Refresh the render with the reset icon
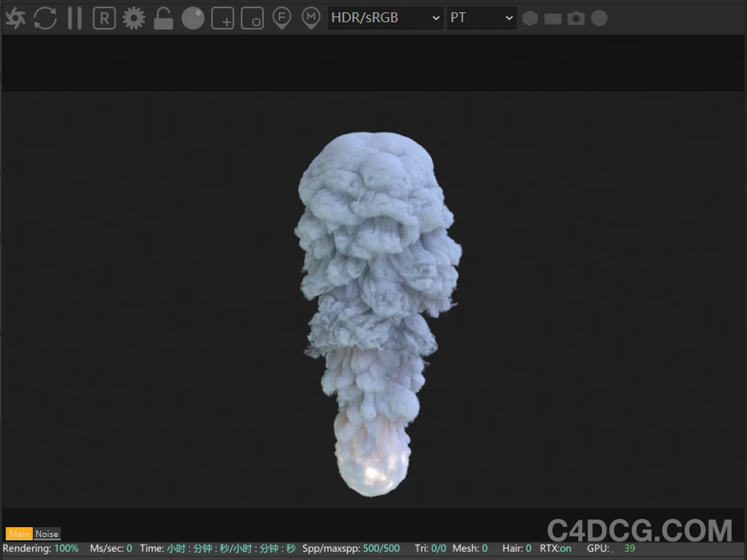The height and width of the screenshot is (560, 747). click(x=44, y=18)
